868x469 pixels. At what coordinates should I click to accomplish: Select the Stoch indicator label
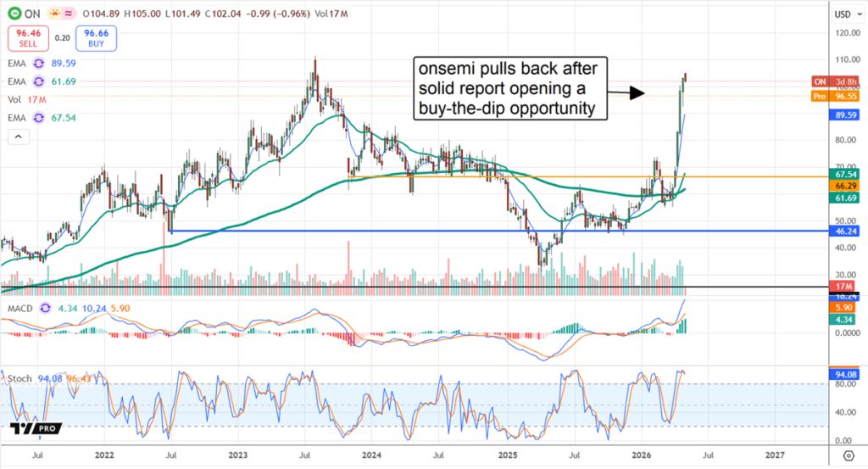coord(19,378)
